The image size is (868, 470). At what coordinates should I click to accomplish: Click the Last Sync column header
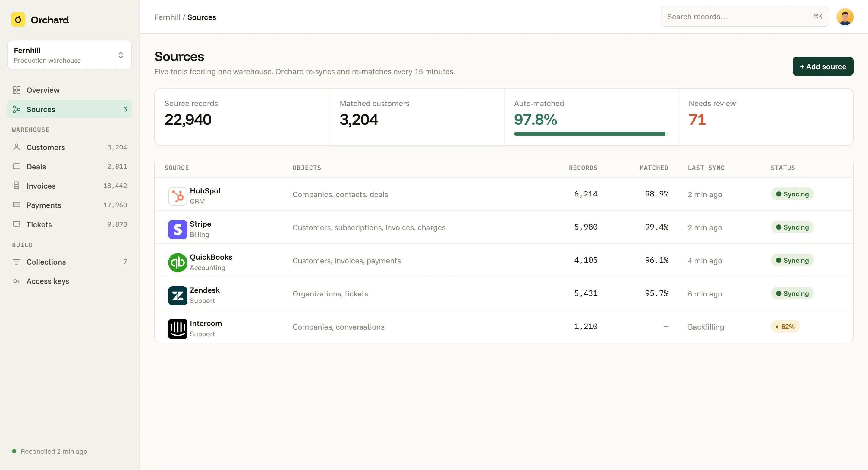[x=706, y=168]
